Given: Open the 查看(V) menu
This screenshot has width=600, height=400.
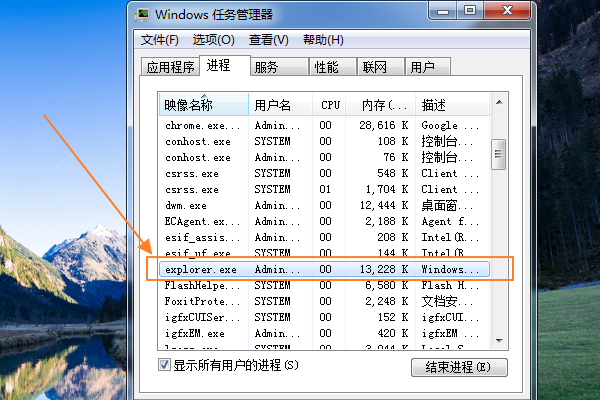Looking at the screenshot, I should [x=268, y=39].
